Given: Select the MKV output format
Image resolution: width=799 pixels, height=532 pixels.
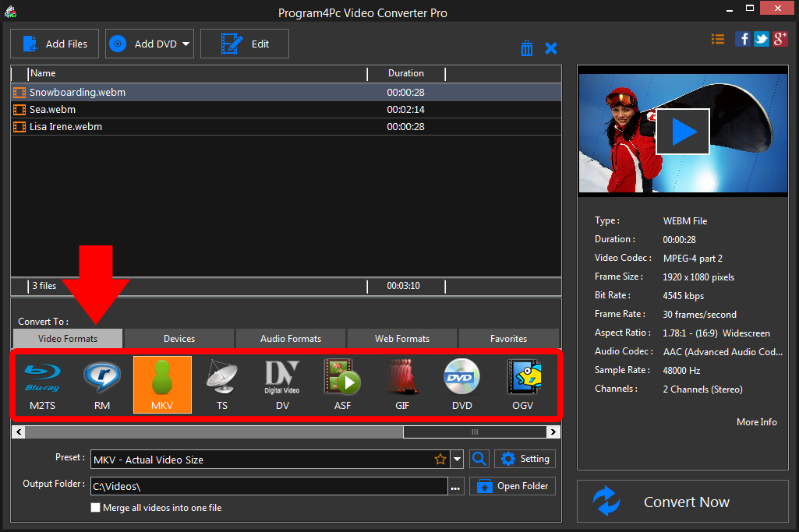Looking at the screenshot, I should (161, 384).
